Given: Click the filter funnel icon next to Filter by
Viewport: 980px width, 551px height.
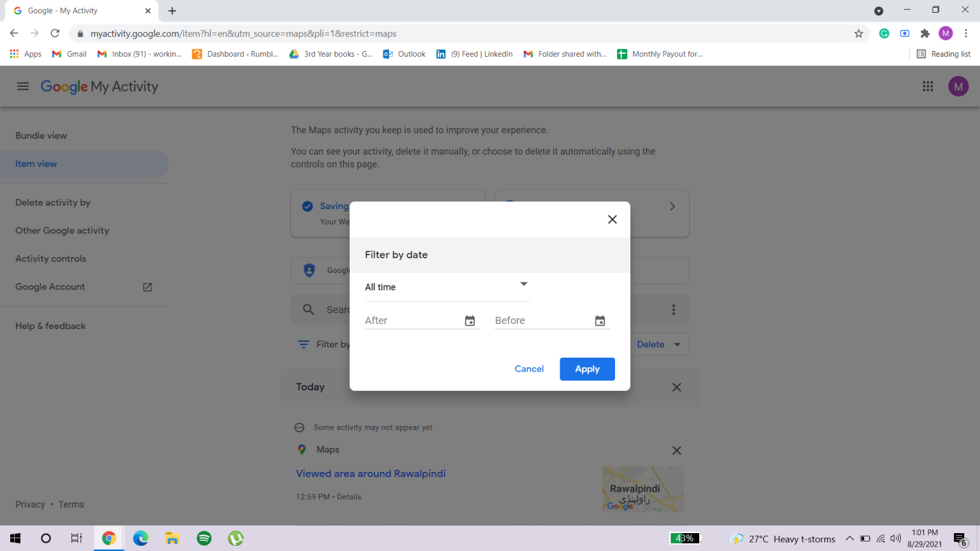Looking at the screenshot, I should pyautogui.click(x=303, y=344).
